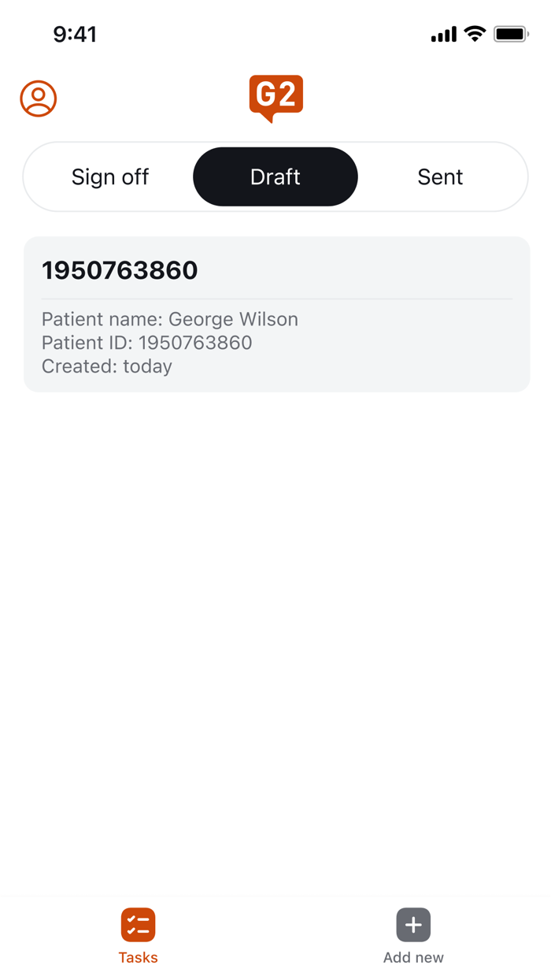This screenshot has width=551, height=980.
Task: Click the Add new label in bottom bar
Action: 413,958
